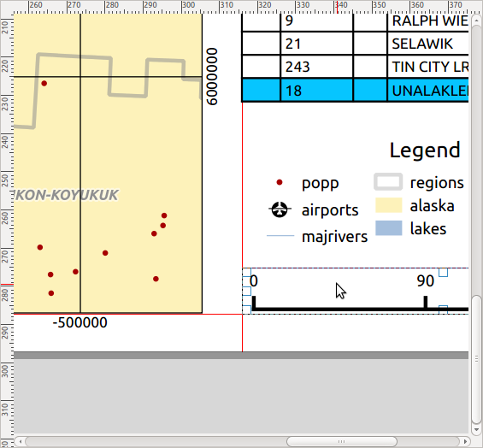This screenshot has height=448, width=483.
Task: Click the KON-KOYUKUK map label
Action: (x=67, y=195)
